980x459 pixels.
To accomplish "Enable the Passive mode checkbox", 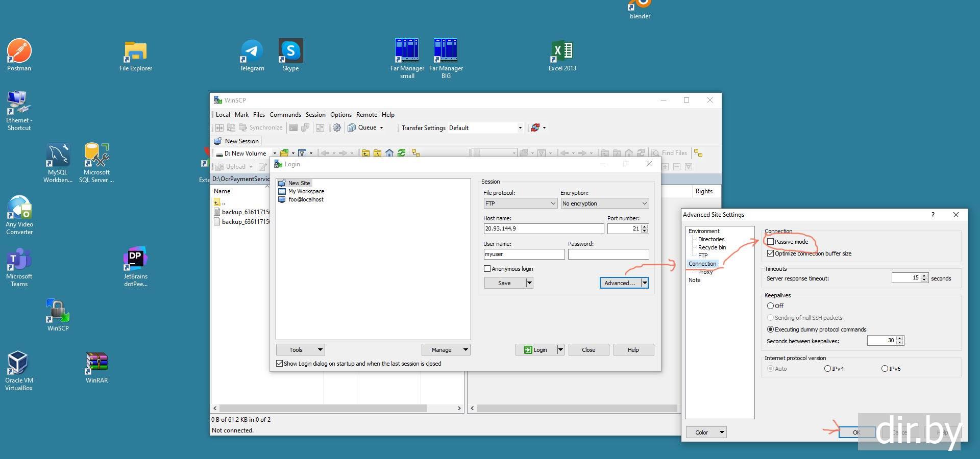I will pyautogui.click(x=771, y=242).
